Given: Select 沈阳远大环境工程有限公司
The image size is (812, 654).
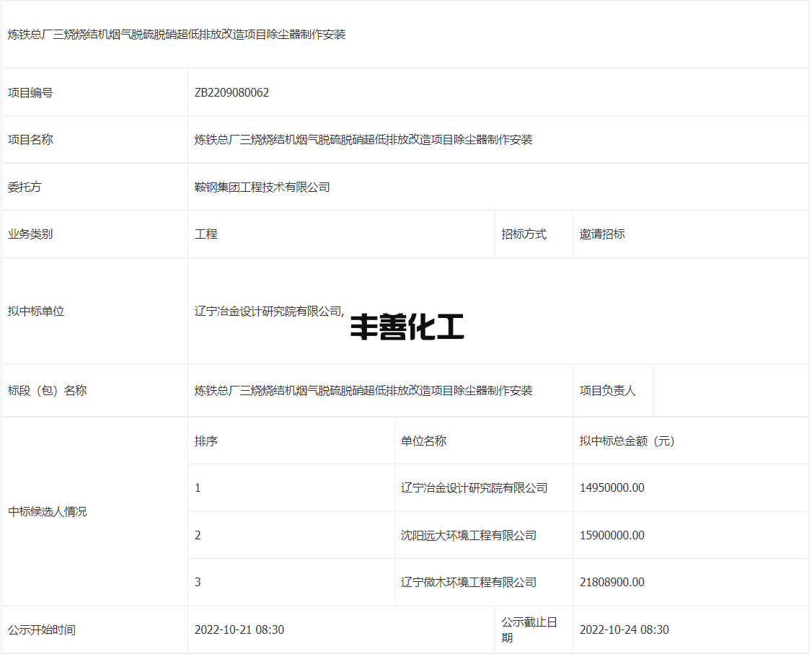Looking at the screenshot, I should tap(469, 536).
